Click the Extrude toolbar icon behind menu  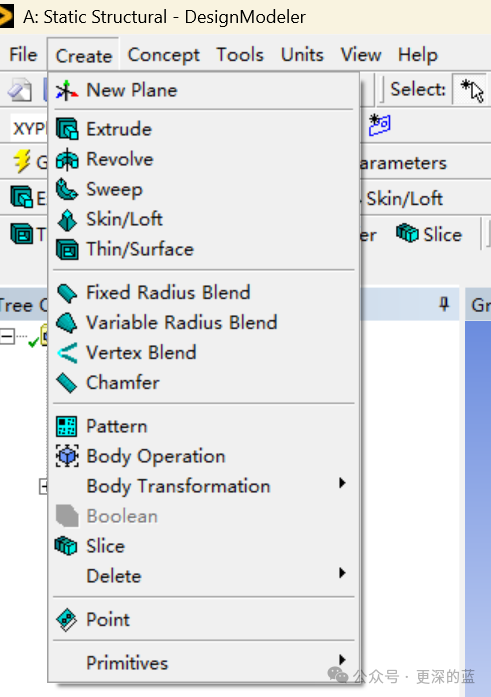tap(22, 196)
